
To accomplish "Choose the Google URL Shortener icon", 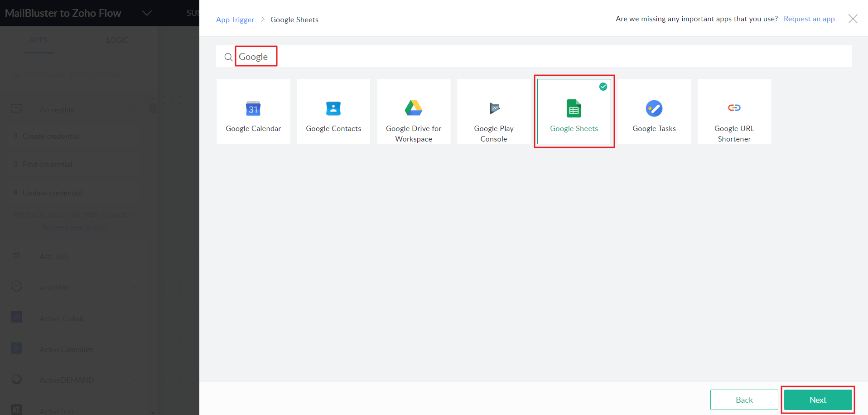I will pos(734,108).
